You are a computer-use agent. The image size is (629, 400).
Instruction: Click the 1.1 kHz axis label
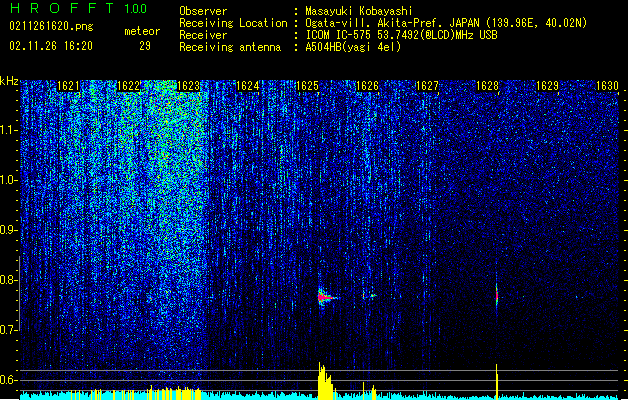(9, 130)
